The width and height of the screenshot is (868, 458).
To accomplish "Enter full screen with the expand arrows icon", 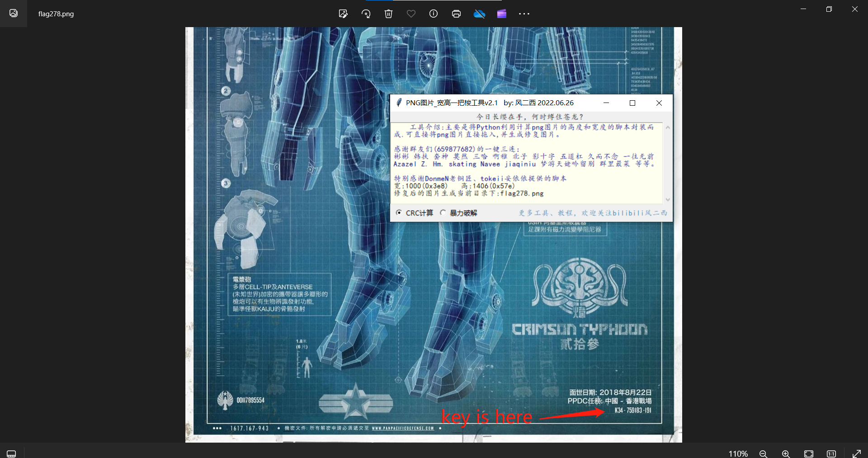I will click(857, 454).
